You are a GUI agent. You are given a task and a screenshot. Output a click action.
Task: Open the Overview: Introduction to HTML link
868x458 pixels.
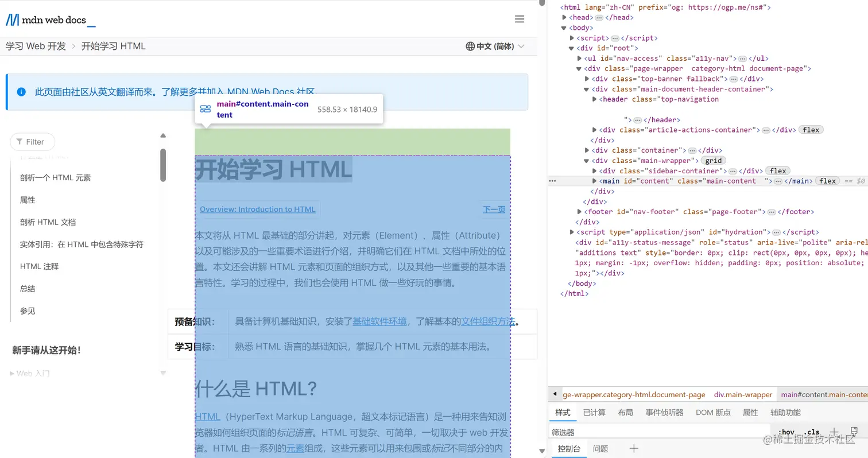[x=258, y=209]
